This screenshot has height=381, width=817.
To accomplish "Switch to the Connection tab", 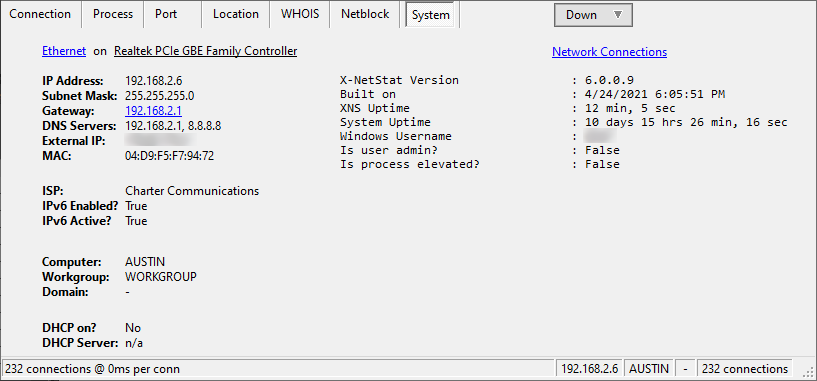I will [40, 14].
